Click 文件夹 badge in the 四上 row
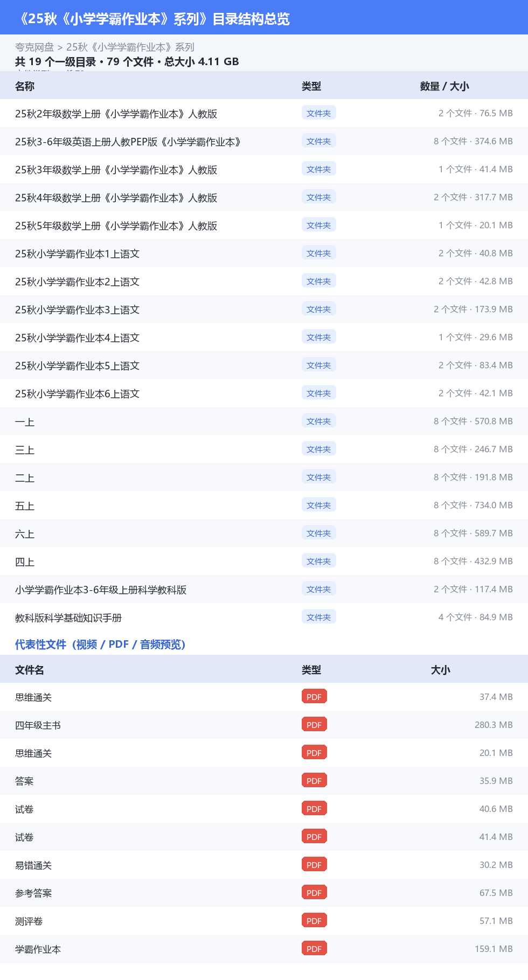This screenshot has width=528, height=980. click(319, 561)
